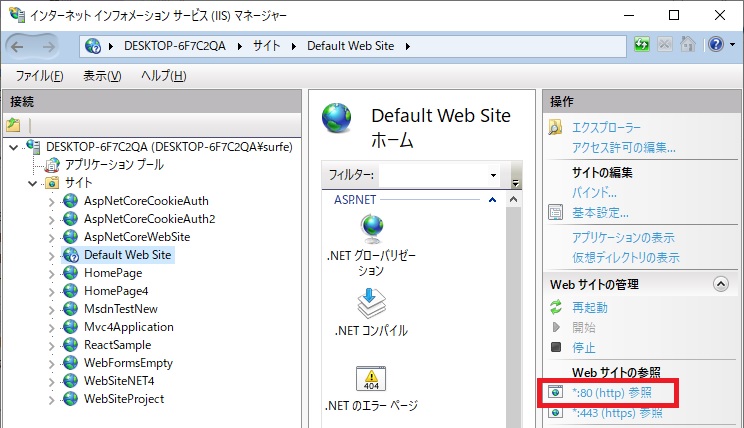Open the フィルター dropdown arrow

tap(493, 176)
